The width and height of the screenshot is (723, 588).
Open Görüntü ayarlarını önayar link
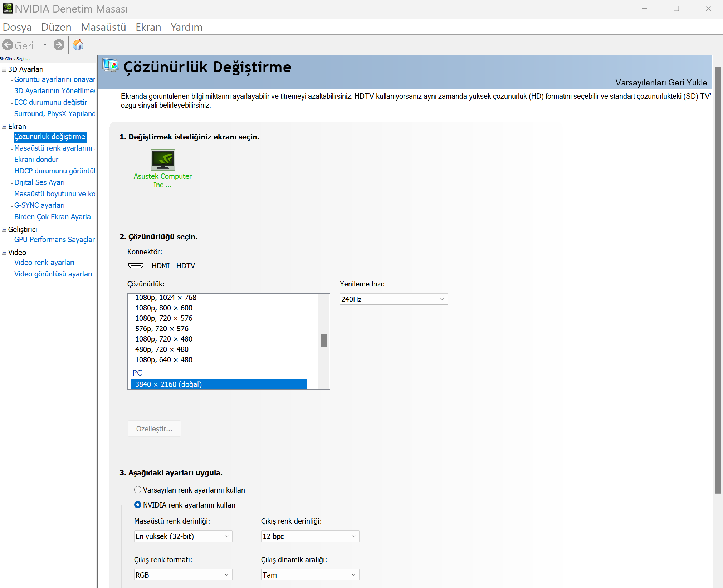click(55, 79)
